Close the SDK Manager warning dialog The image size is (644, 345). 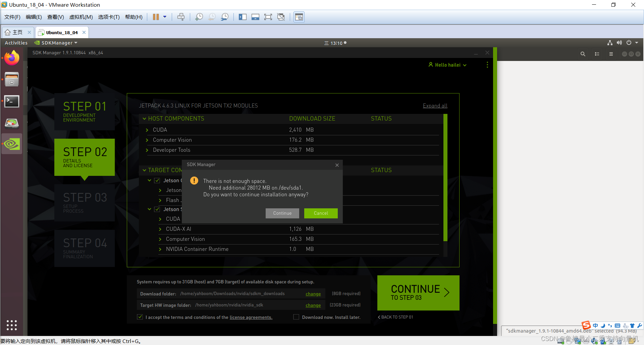coord(337,165)
